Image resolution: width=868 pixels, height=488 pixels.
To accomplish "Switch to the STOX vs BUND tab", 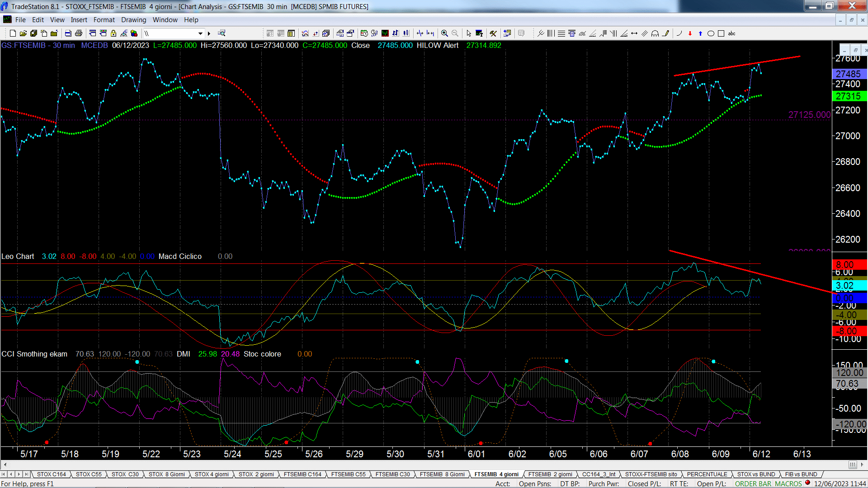I will coord(756,474).
